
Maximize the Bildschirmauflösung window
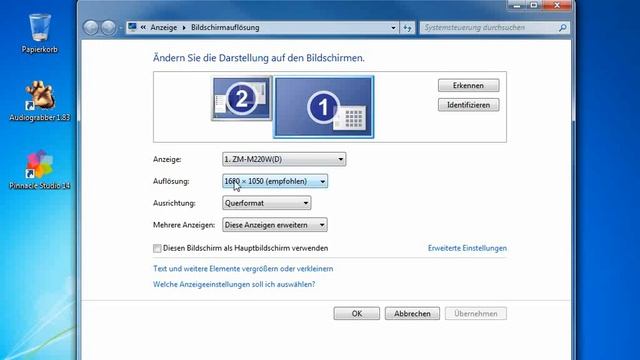(x=534, y=5)
